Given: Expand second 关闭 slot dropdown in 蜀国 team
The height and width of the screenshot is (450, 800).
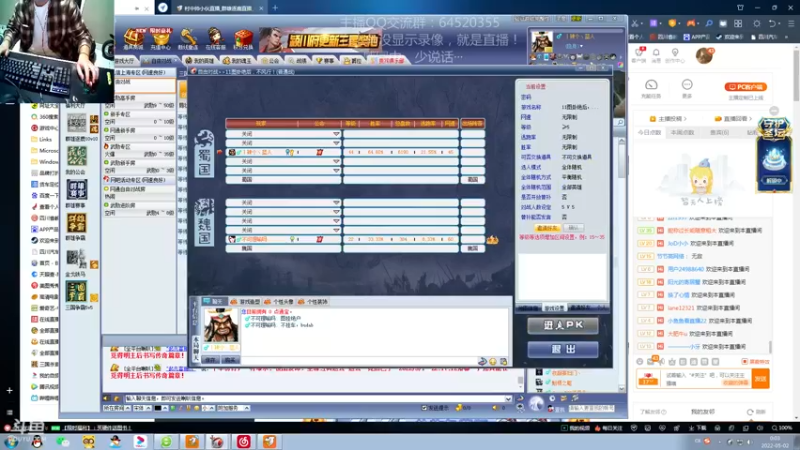Looking at the screenshot, I should [x=336, y=143].
